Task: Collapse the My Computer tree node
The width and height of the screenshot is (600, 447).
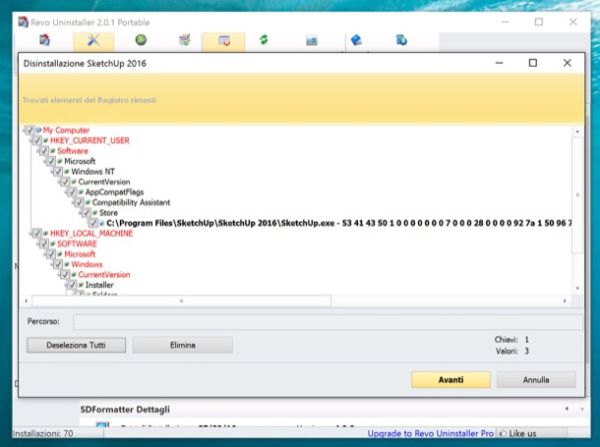Action: 24,130
